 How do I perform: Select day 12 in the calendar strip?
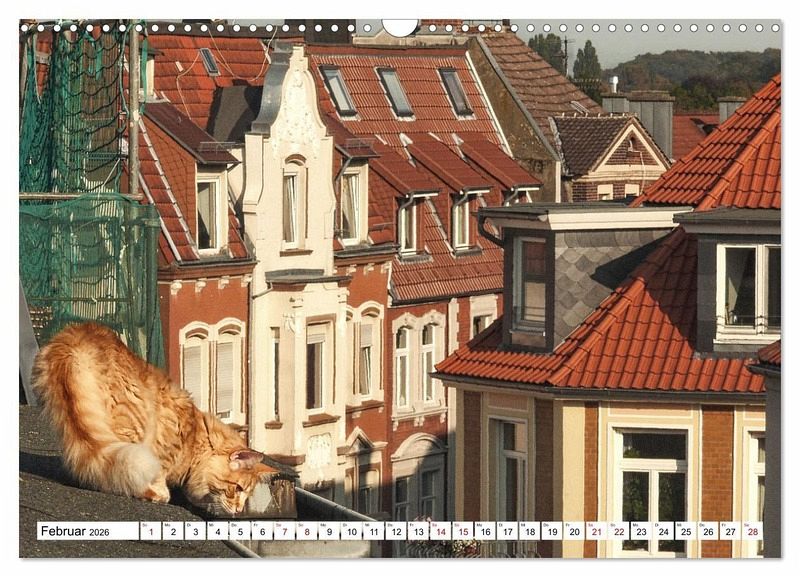[396, 531]
